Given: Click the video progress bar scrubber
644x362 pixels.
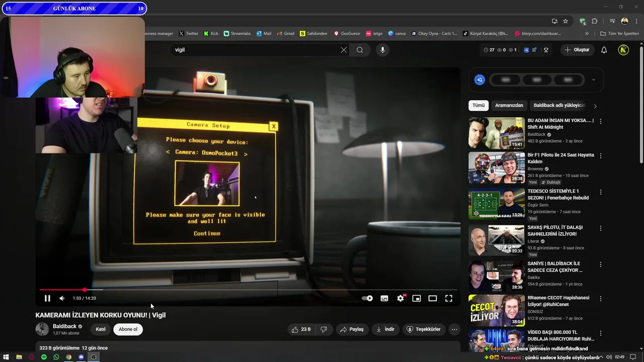Looking at the screenshot, I should tap(85, 290).
